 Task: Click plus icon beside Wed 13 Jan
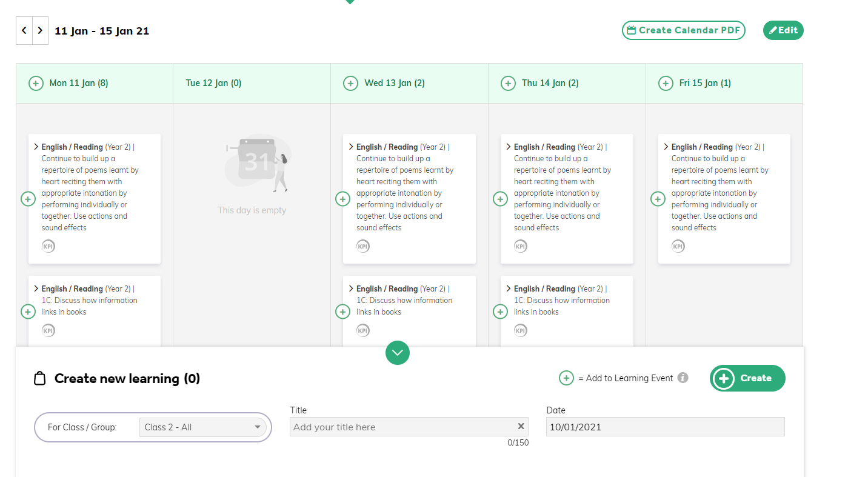pyautogui.click(x=350, y=83)
